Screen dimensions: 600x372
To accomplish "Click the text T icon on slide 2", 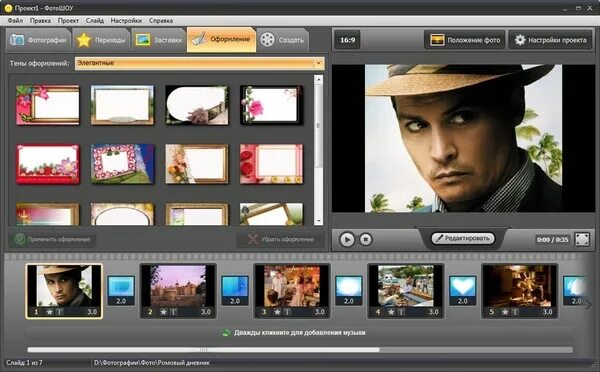I will point(173,312).
